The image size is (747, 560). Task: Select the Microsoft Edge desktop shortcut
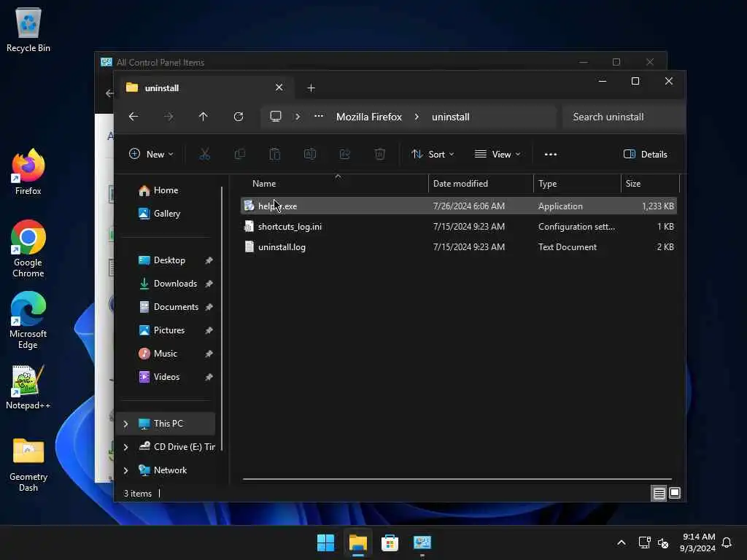pos(28,320)
